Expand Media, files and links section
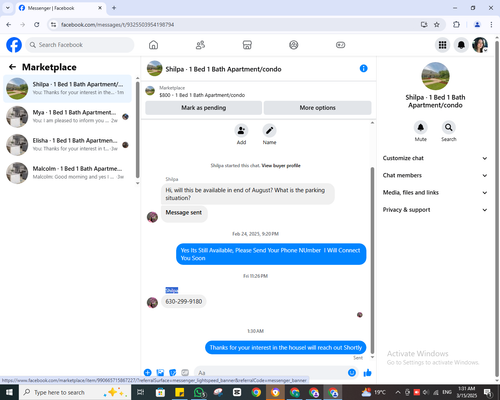500x400 pixels. (435, 192)
